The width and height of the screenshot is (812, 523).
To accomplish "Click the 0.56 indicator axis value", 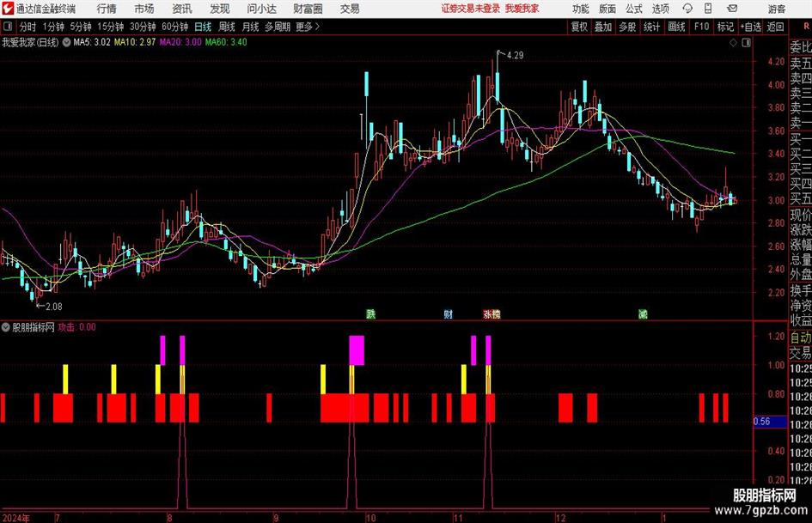I will pyautogui.click(x=762, y=422).
